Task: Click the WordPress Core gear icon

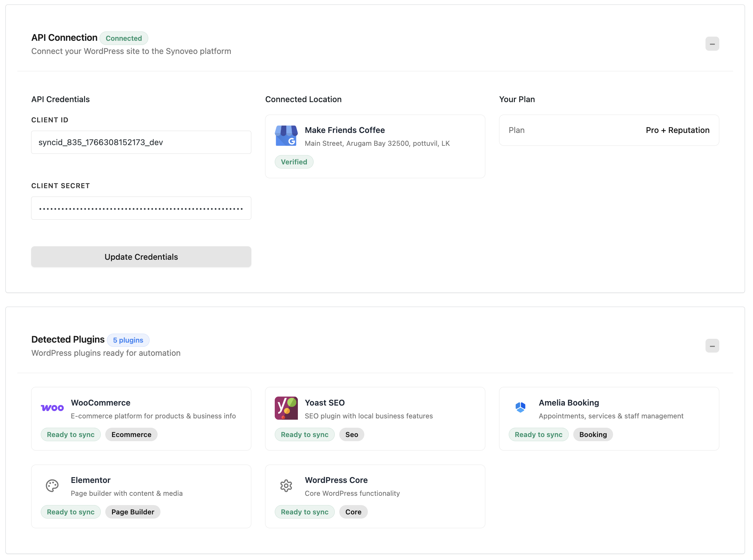Action: 286,486
